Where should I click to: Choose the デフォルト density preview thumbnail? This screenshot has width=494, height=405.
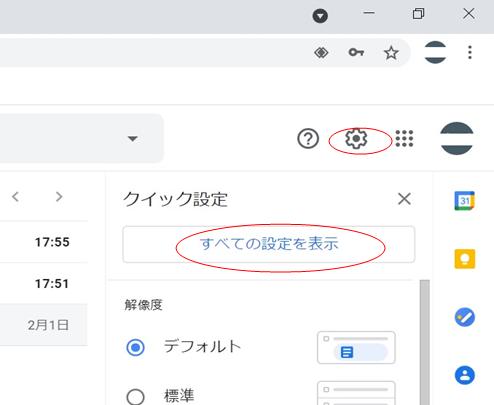click(356, 347)
